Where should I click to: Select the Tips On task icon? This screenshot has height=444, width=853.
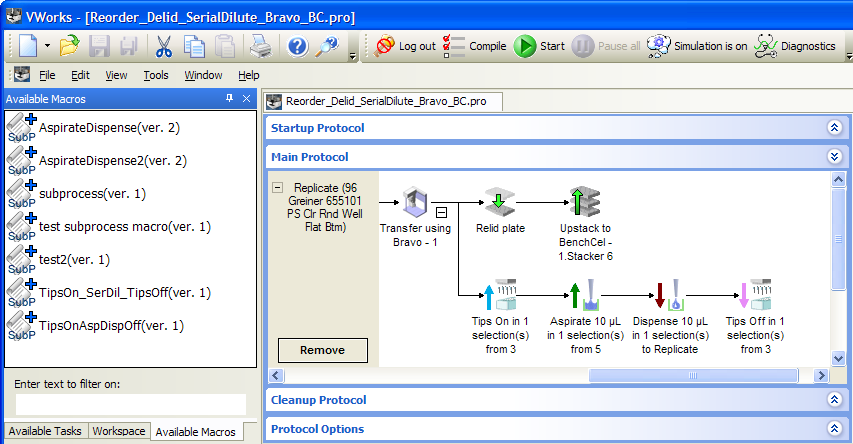500,295
